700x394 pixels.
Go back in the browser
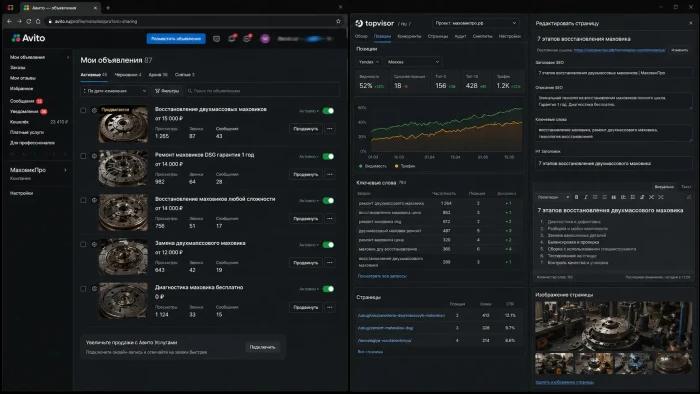(9, 21)
